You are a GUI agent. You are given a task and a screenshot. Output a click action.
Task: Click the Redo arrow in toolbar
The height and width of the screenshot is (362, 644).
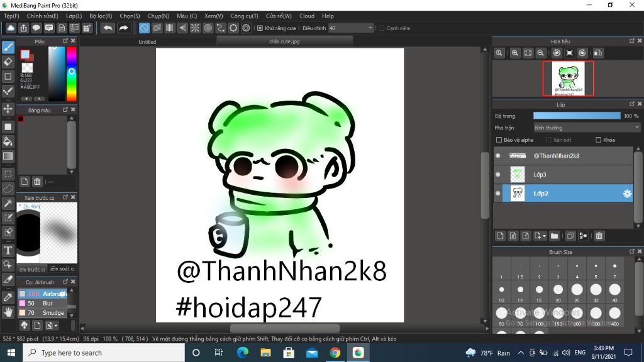point(123,28)
